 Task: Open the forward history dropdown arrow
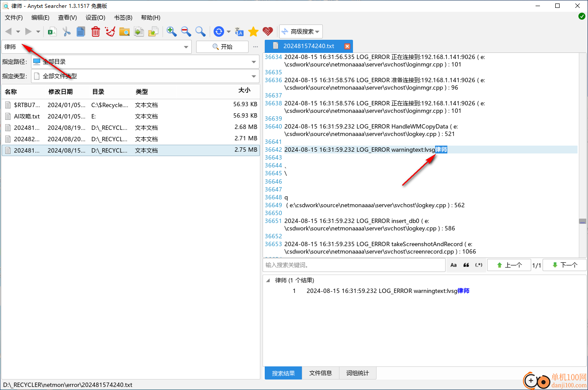(38, 31)
